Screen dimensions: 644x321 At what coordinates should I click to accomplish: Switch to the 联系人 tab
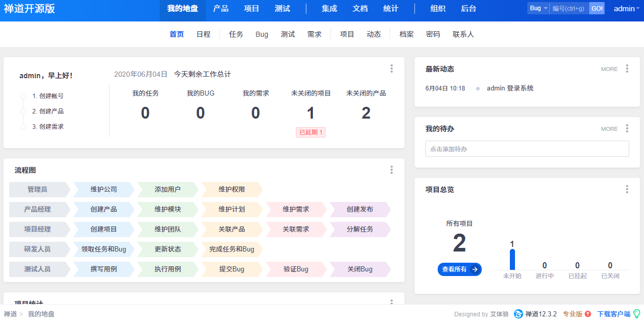[463, 34]
